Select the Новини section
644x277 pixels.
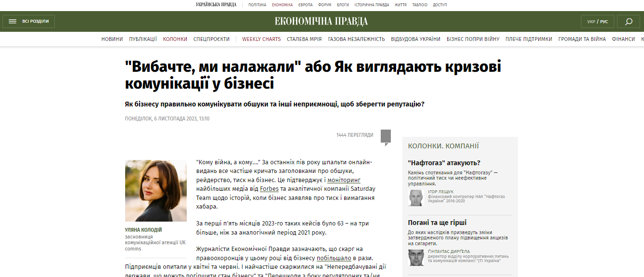(112, 39)
